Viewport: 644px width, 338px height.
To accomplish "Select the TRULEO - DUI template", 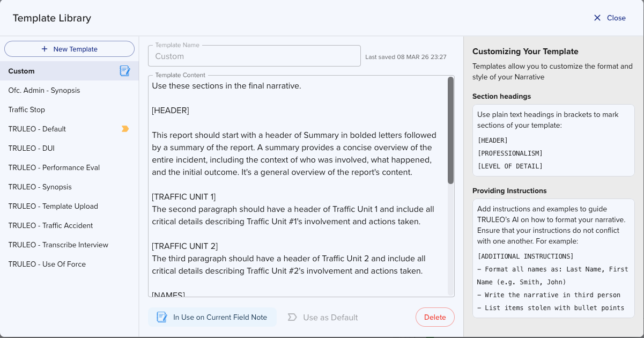I will (x=32, y=148).
